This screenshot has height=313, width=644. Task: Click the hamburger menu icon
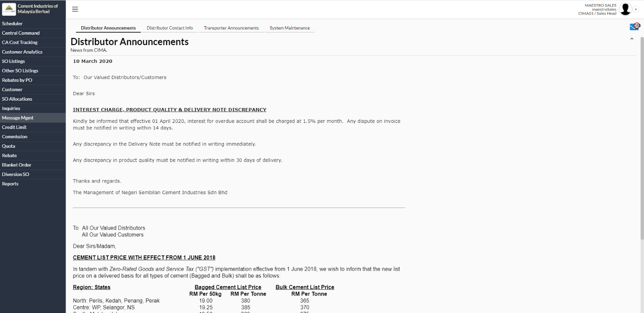pyautogui.click(x=75, y=9)
